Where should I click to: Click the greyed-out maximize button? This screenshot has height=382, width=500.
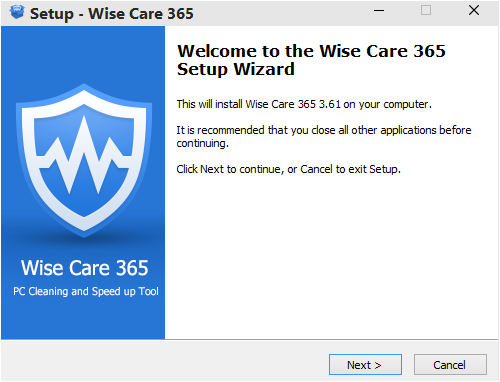[426, 10]
